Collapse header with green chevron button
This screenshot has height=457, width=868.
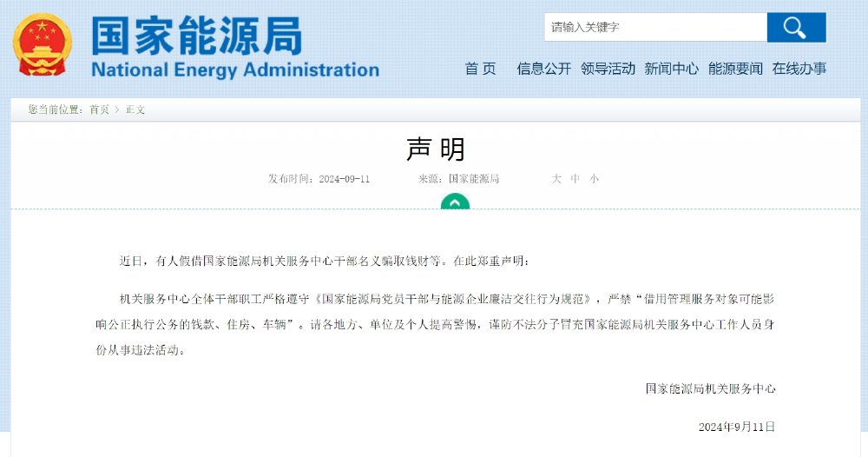[455, 201]
